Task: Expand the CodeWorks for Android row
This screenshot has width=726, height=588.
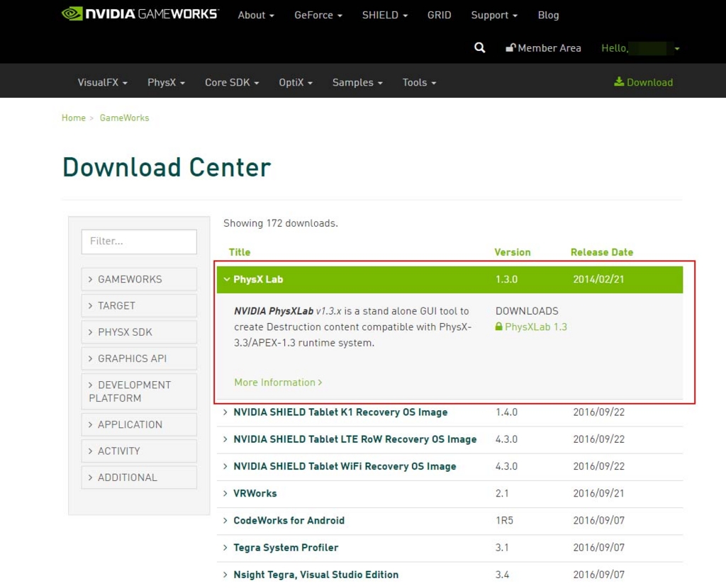Action: [449, 521]
